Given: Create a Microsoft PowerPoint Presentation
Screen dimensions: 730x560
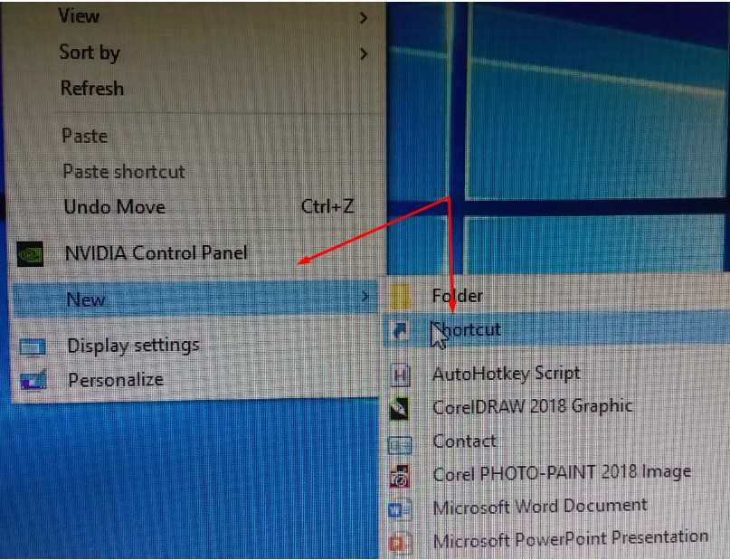Looking at the screenshot, I should tap(556, 539).
